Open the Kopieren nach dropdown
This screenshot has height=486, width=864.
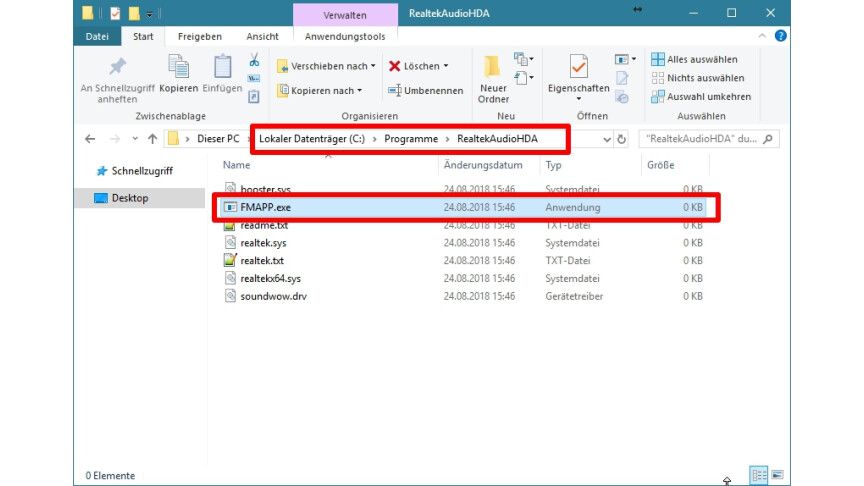(320, 90)
